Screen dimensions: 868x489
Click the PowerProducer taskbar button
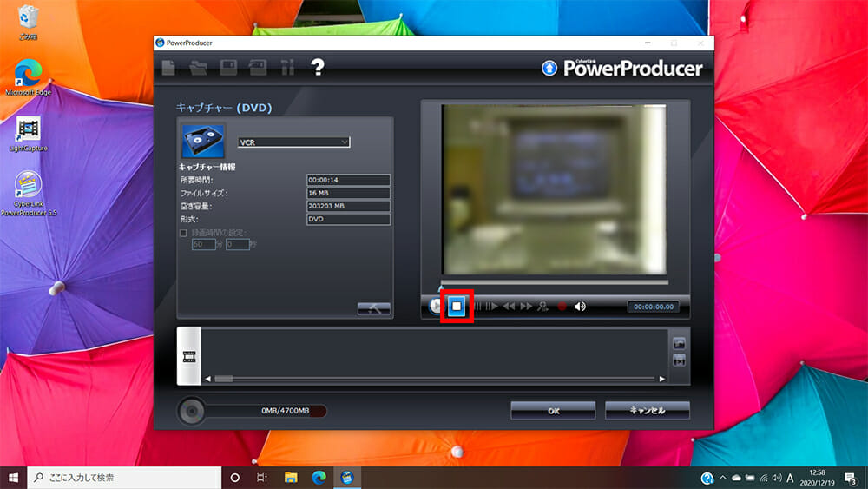[x=347, y=478]
